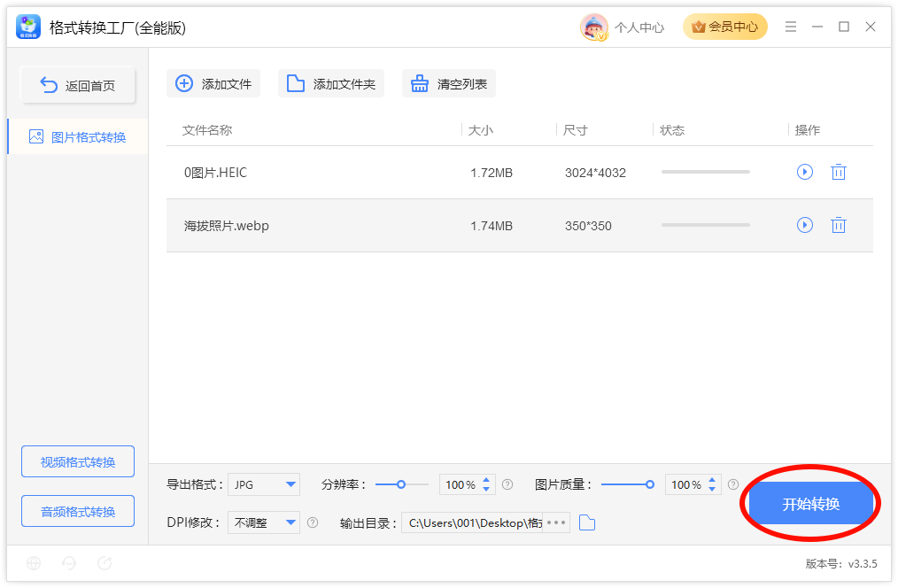
Task: Decrease 图片质量 percentage with down arrow
Action: (x=712, y=490)
